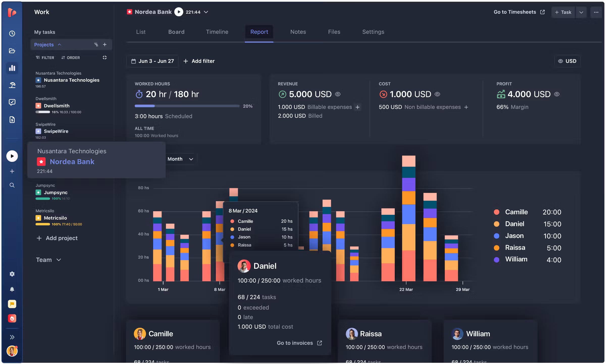Open the time off umbrella icon
The width and height of the screenshot is (606, 364).
(x=12, y=85)
